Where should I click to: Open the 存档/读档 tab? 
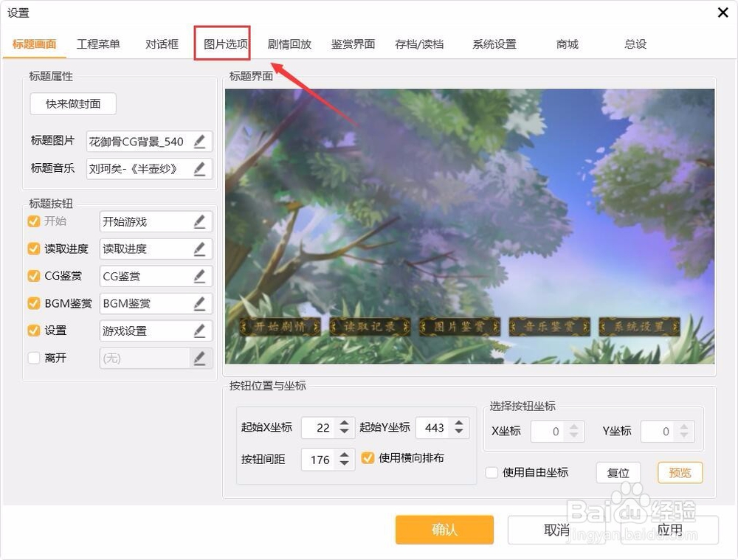(419, 44)
